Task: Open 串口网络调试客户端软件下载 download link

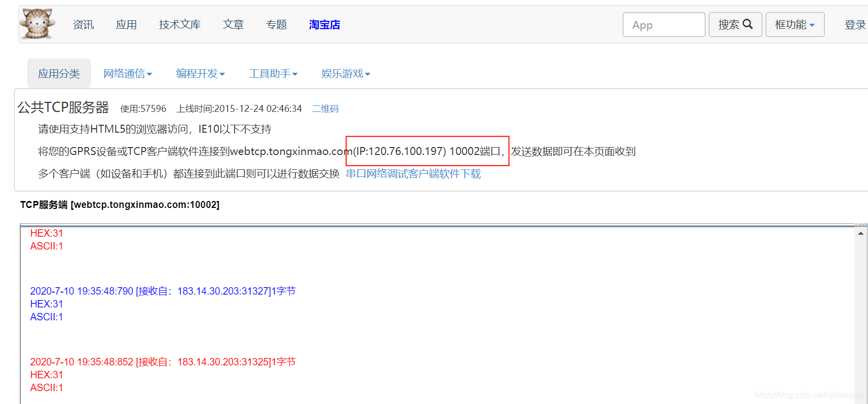Action: tap(413, 174)
